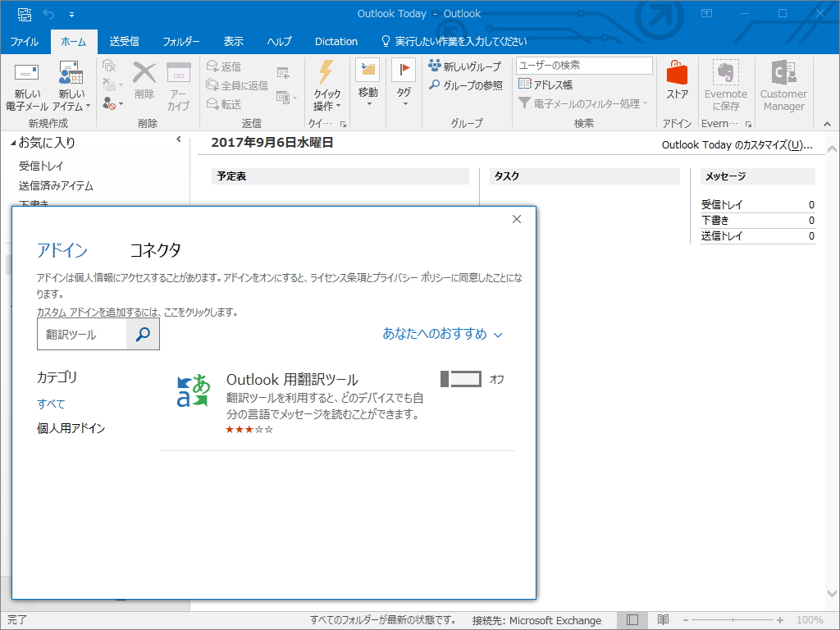The image size is (840, 630).
Task: Collapse the お気に入り favorites pane
Action: (x=180, y=140)
